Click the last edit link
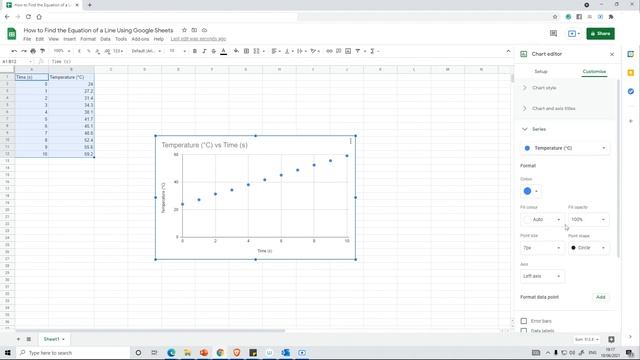Screen dimensions: 640x360 pos(198,39)
